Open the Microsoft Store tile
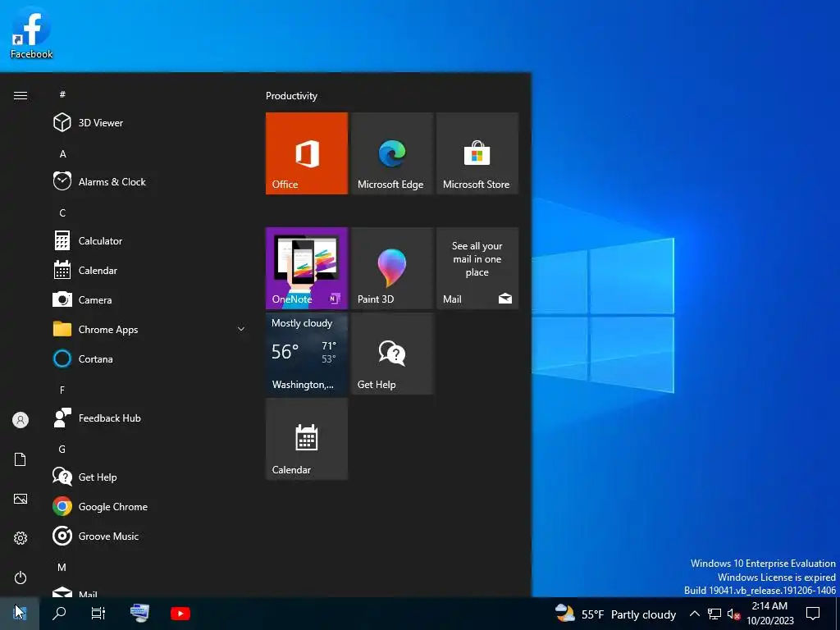 point(477,153)
